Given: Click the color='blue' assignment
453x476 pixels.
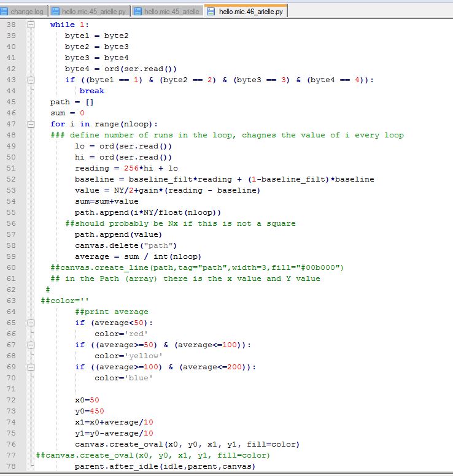Looking at the screenshot, I should (x=123, y=378).
